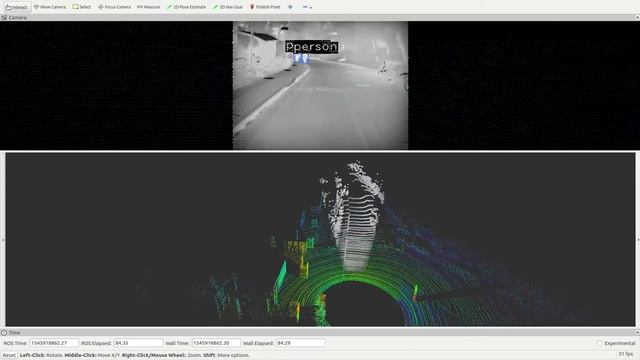Close the Time panel via its corner button

pos(637,333)
